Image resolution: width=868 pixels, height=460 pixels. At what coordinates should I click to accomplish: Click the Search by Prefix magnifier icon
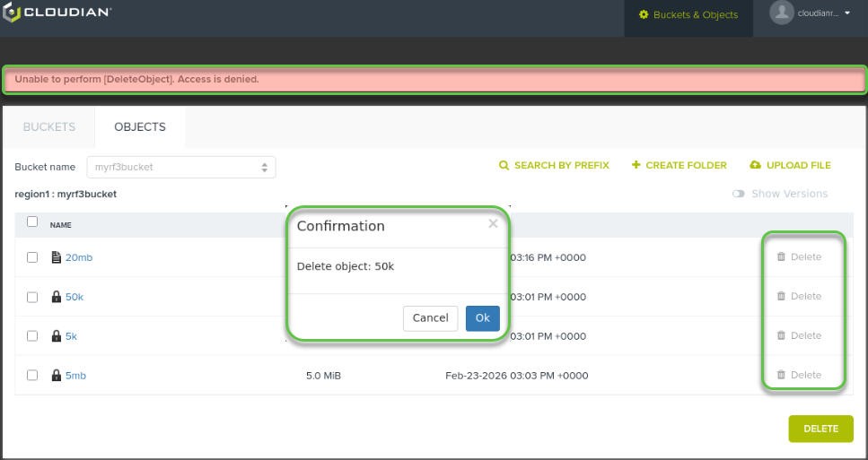pyautogui.click(x=504, y=166)
